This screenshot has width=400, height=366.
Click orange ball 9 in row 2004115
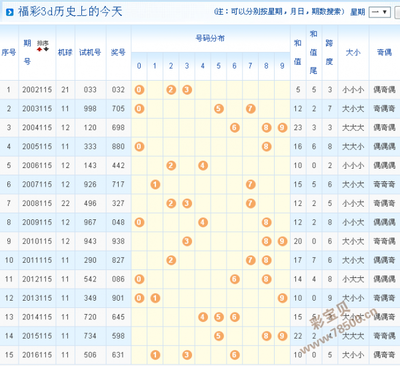[282, 128]
